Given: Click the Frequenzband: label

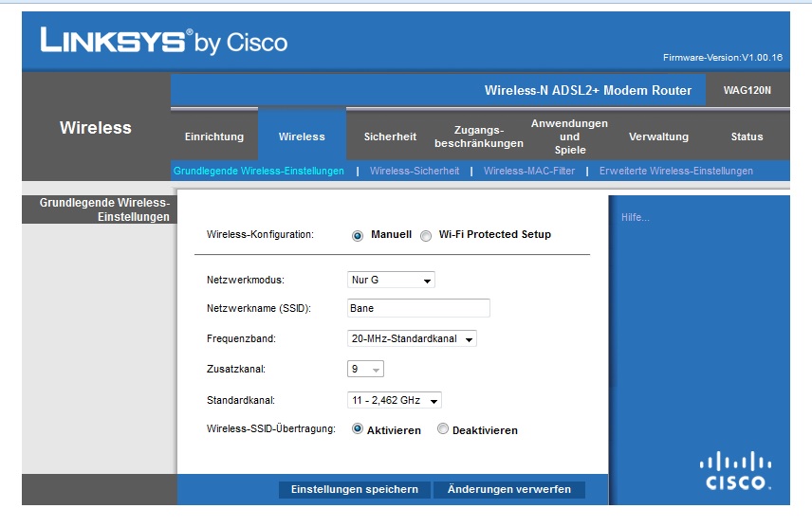Looking at the screenshot, I should click(241, 338).
